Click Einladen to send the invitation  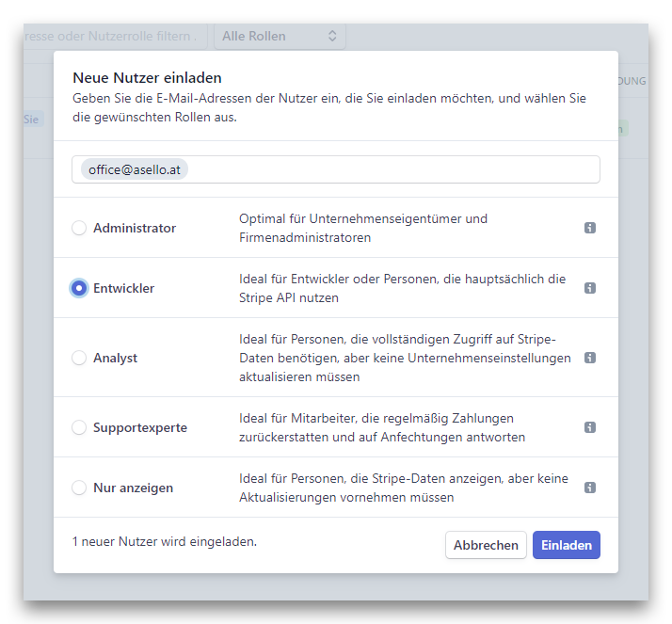click(566, 545)
